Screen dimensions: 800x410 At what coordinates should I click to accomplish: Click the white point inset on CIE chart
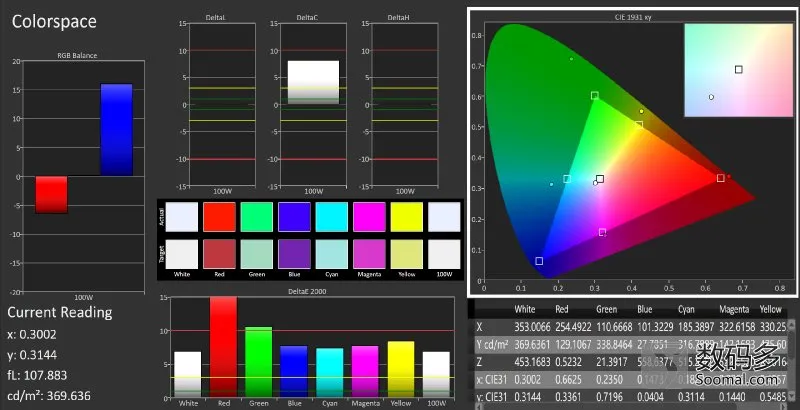pyautogui.click(x=738, y=70)
